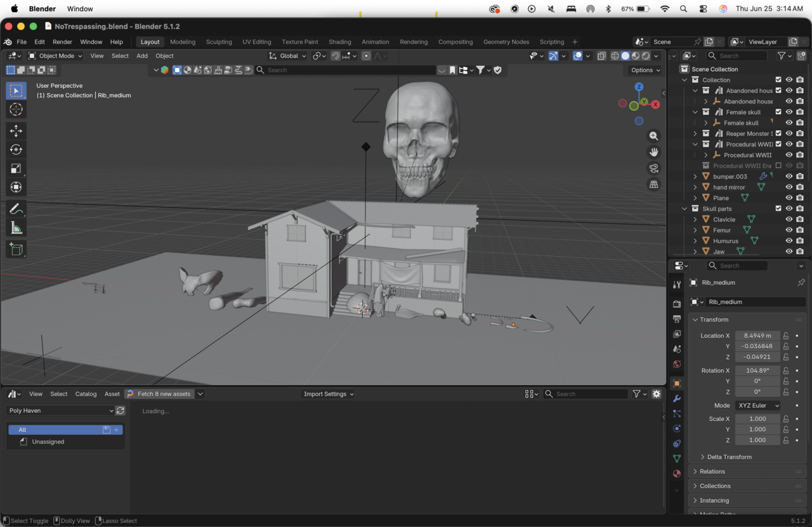This screenshot has width=812, height=527.
Task: Switch to the Geometry Nodes workspace tab
Action: (506, 42)
